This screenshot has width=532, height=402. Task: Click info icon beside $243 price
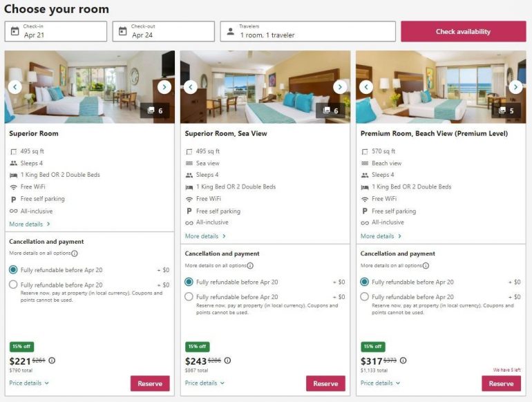(x=227, y=361)
